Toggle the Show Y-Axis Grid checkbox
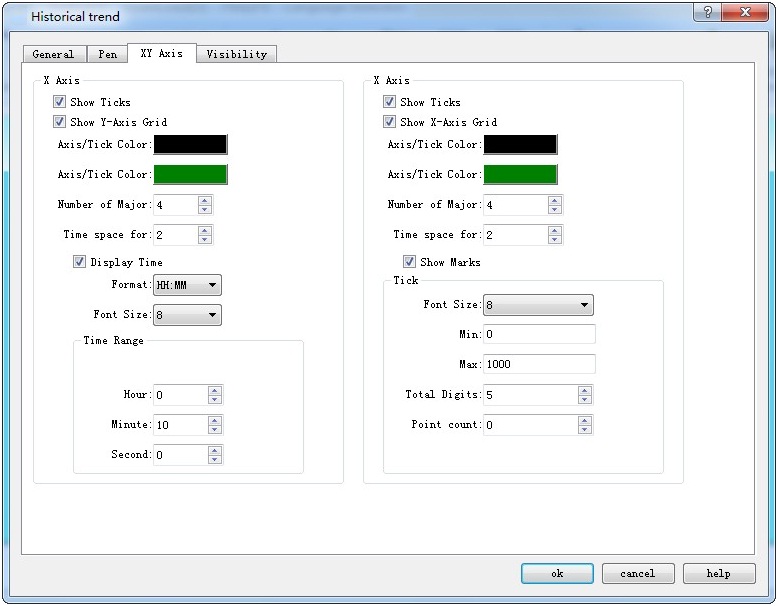The image size is (778, 606). point(60,122)
